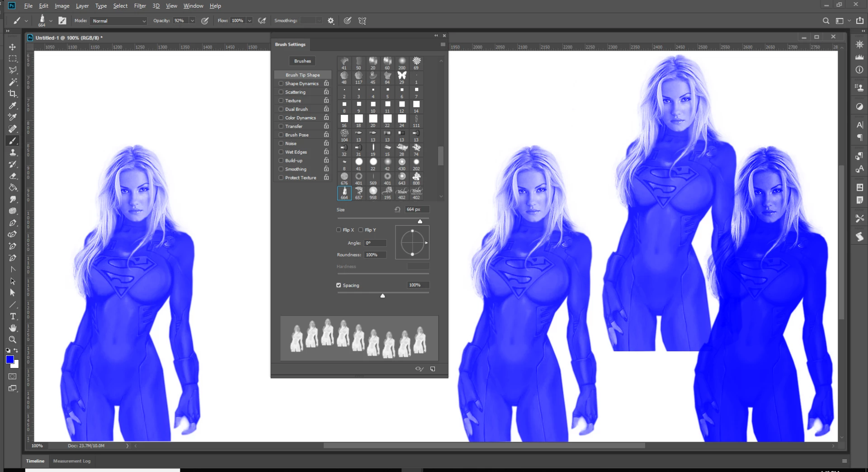Select the Smudge tool
868x472 pixels.
click(13, 199)
